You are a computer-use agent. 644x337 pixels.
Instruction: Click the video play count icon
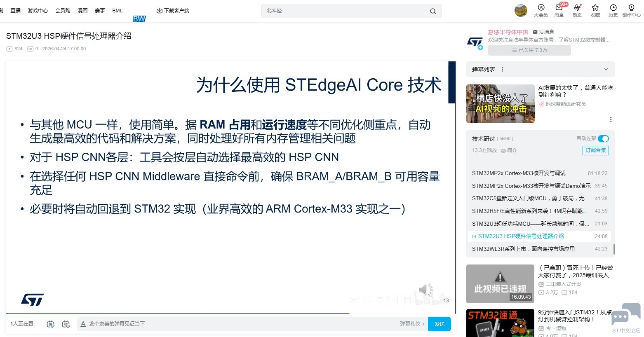coord(9,49)
